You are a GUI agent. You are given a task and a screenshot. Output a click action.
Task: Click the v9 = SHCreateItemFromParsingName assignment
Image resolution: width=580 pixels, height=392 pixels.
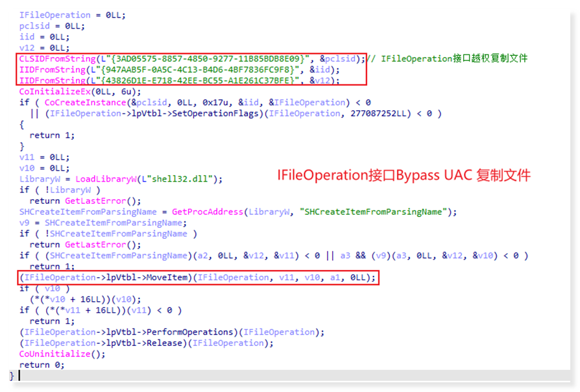(103, 223)
